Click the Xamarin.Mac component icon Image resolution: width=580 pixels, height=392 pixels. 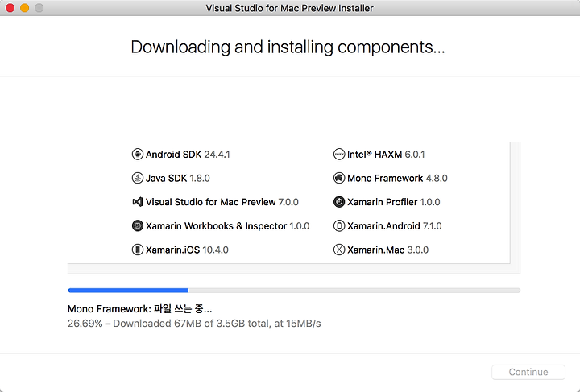tap(339, 250)
